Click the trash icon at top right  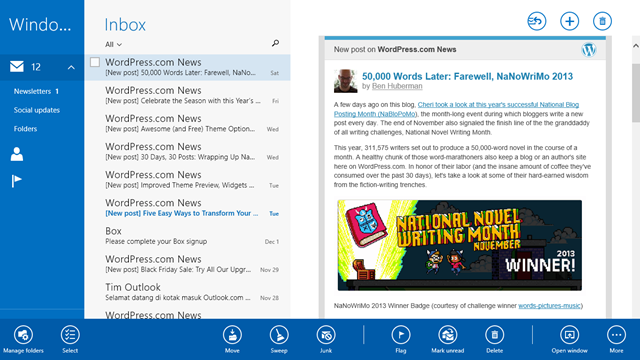(602, 21)
